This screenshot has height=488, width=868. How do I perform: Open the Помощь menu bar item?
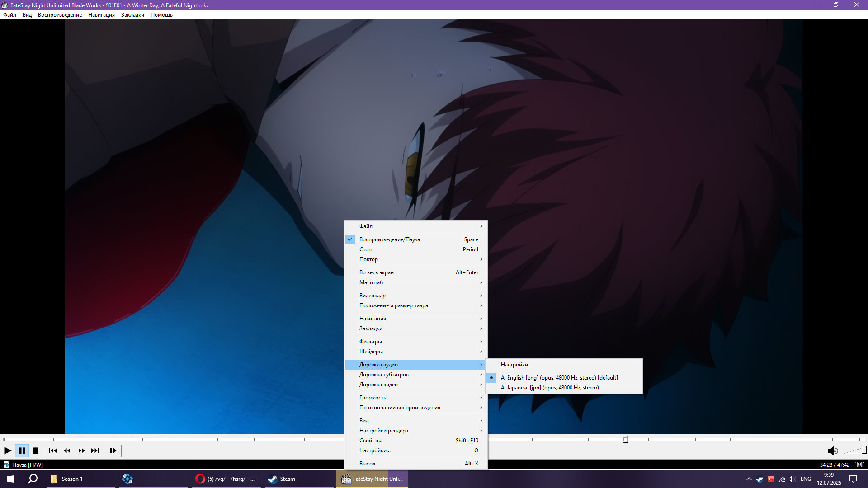tap(161, 15)
